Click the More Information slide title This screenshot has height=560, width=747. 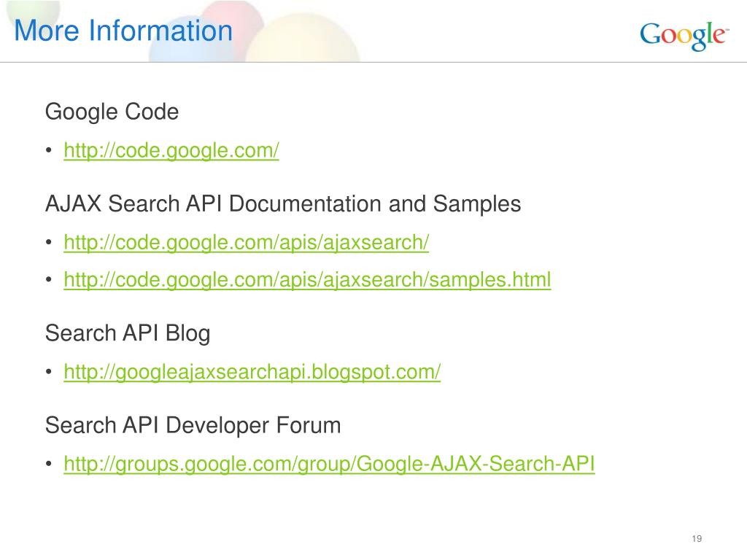[123, 31]
